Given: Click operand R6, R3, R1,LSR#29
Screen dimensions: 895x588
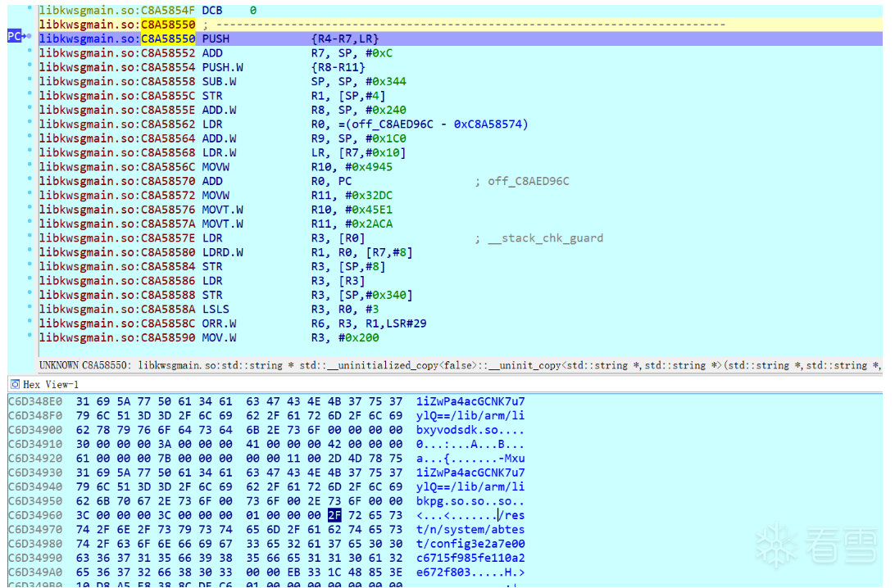Looking at the screenshot, I should tap(369, 323).
